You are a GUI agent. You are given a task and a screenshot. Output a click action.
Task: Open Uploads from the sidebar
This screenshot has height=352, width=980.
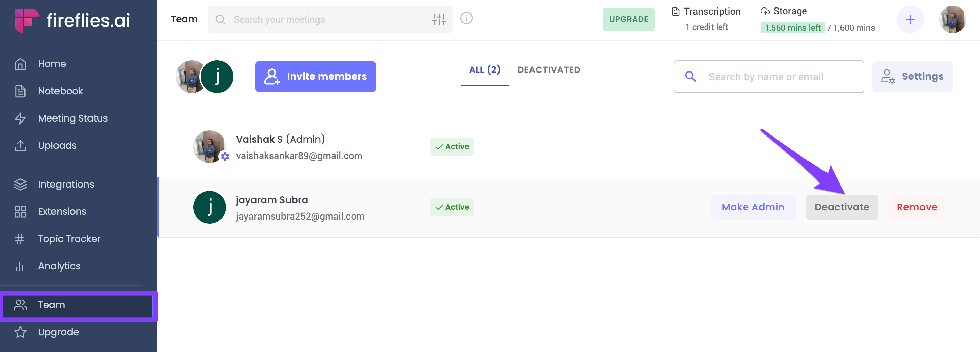click(57, 145)
